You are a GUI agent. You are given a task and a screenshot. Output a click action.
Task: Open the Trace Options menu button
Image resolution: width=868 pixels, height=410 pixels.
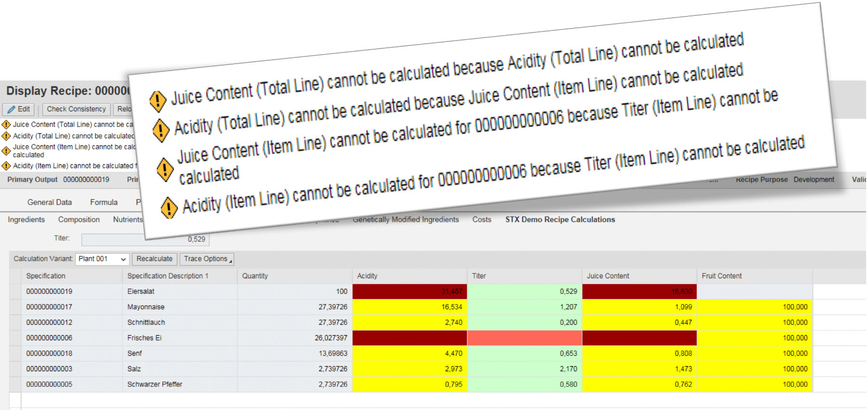point(206,259)
